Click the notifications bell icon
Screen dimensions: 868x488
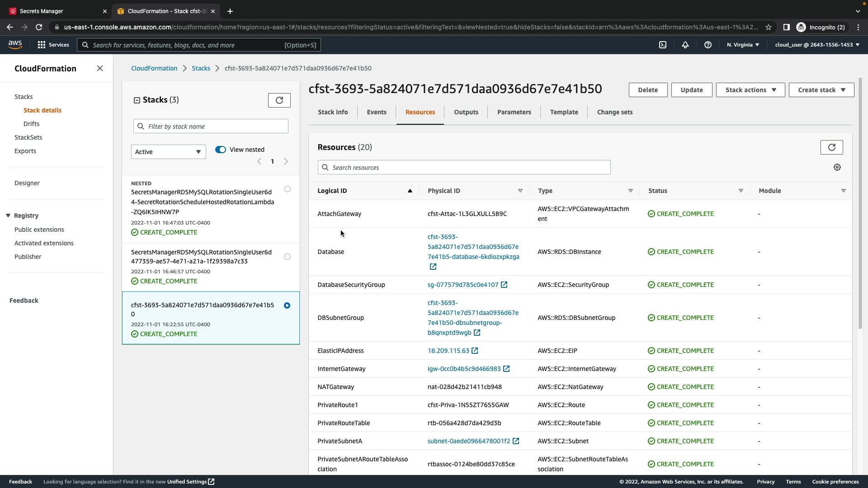point(685,45)
